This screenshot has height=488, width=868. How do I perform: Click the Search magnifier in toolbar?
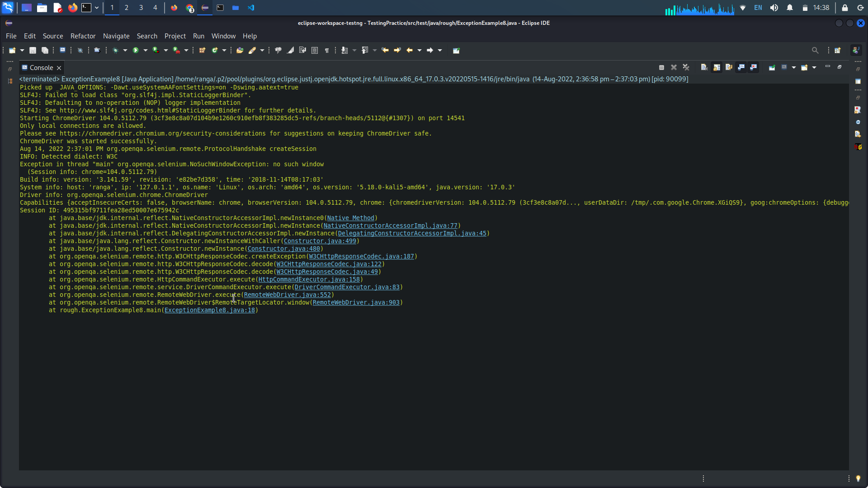click(x=815, y=50)
